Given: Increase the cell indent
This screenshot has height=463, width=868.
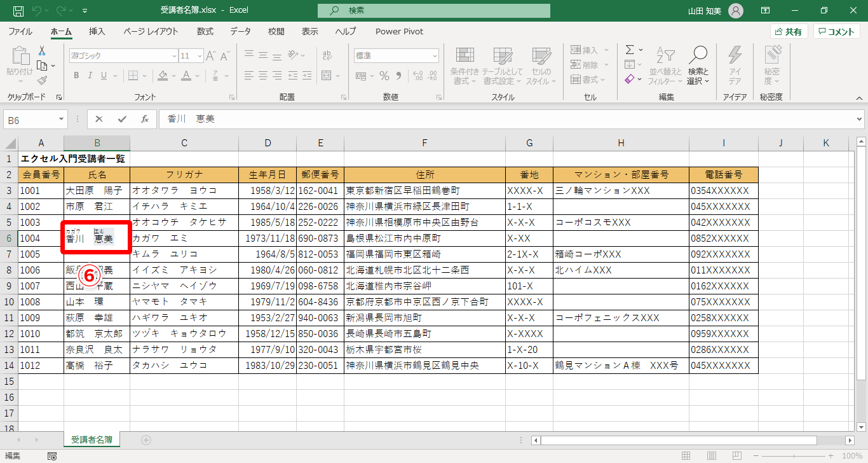Looking at the screenshot, I should [x=308, y=76].
